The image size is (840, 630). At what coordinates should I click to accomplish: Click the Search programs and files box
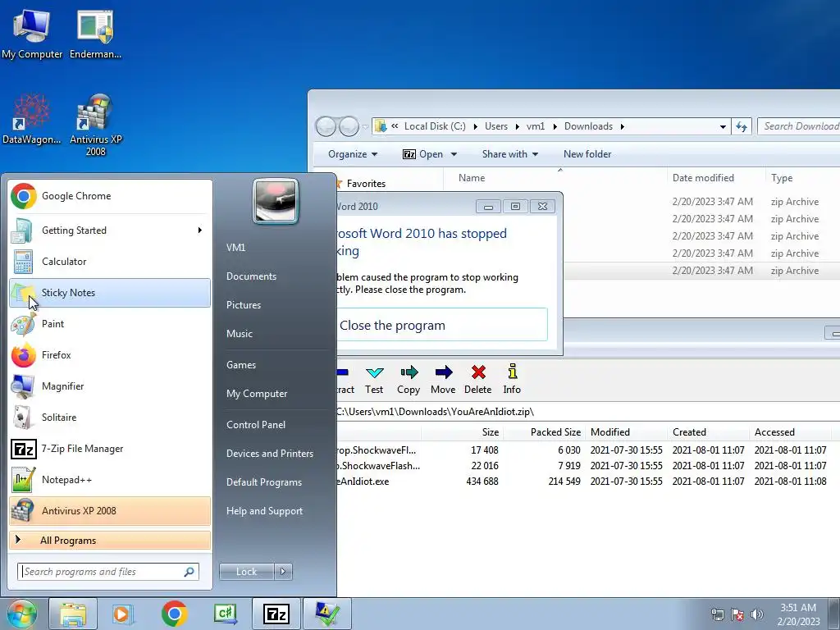(108, 572)
